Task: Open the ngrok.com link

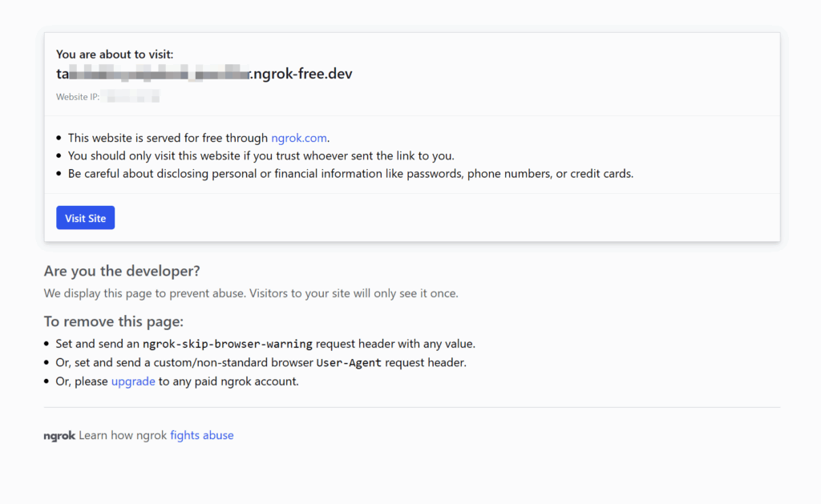Action: (x=299, y=138)
